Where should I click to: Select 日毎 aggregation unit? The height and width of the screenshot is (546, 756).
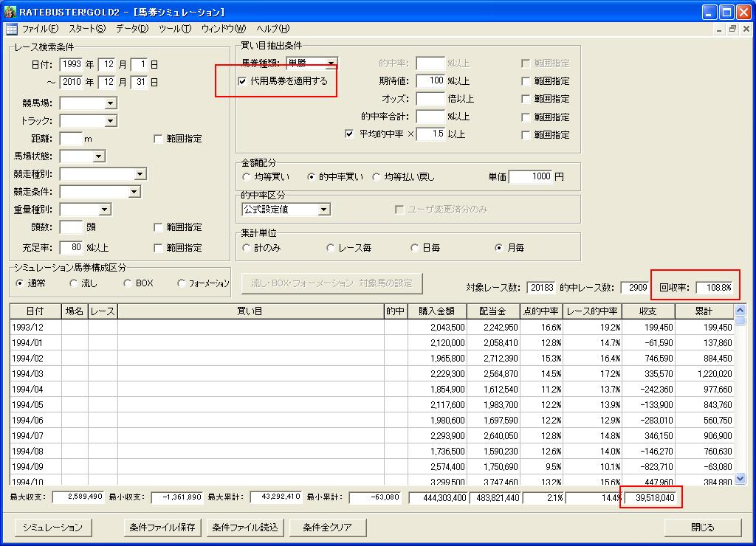pyautogui.click(x=414, y=248)
